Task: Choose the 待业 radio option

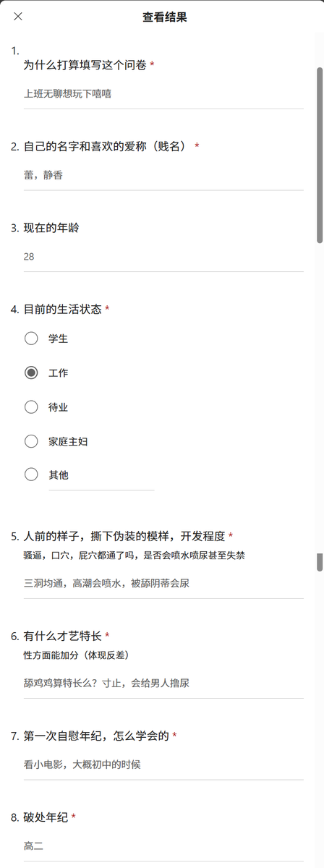Action: point(31,407)
